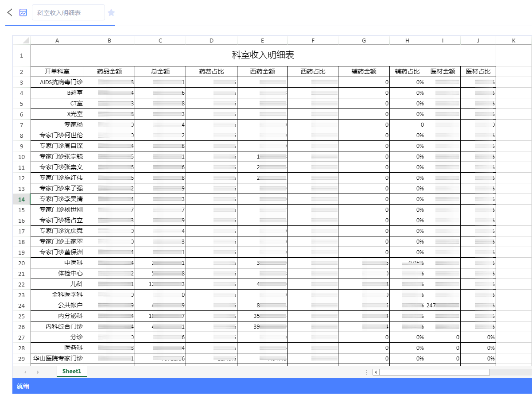Click the tab strip resize handle dots

[x=366, y=372]
